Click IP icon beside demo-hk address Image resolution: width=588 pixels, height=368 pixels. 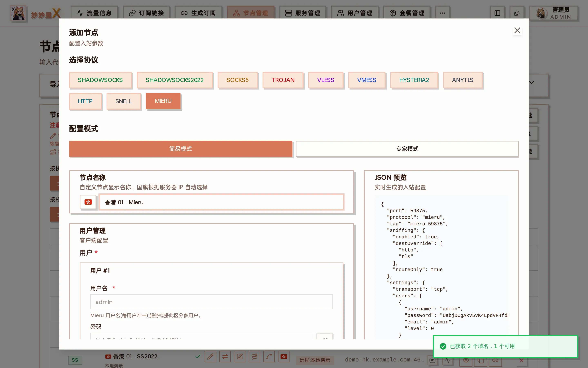(x=432, y=360)
